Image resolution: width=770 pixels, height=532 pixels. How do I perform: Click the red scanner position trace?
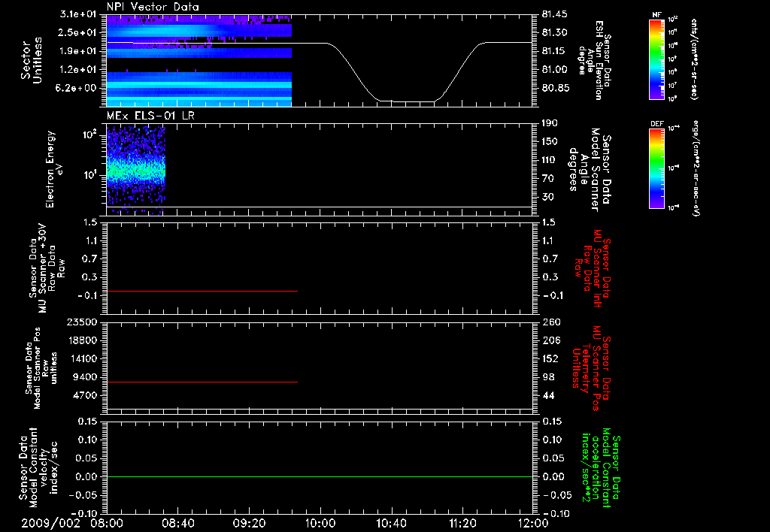(x=202, y=382)
